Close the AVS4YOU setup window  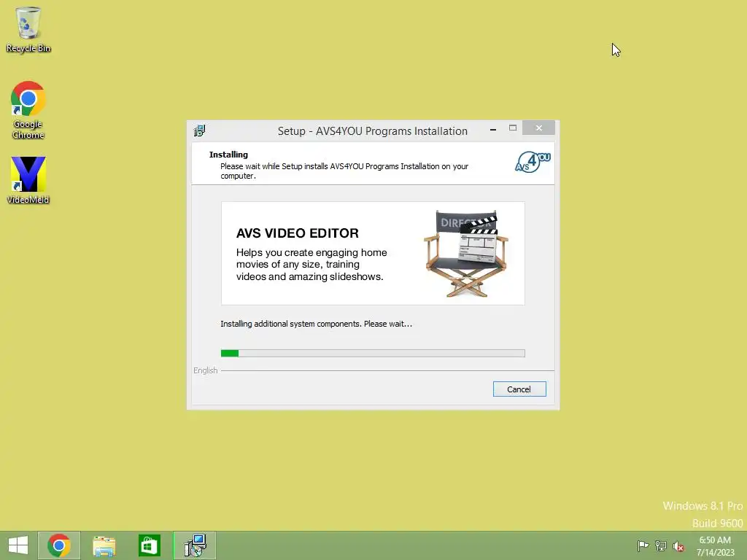tap(538, 128)
